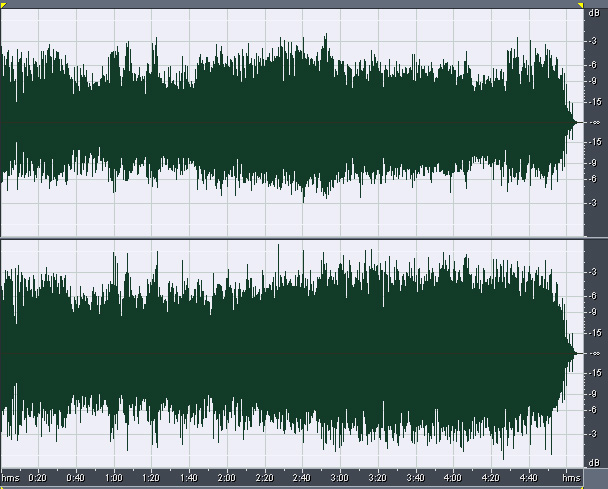Select the 4:40 label on the time ruler
This screenshot has width=608, height=489.
click(x=528, y=477)
